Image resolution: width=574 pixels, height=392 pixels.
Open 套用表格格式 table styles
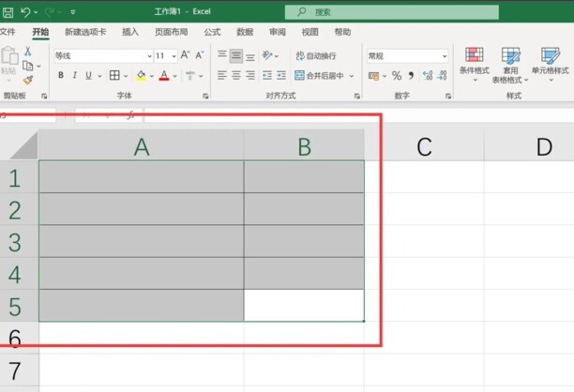coord(510,65)
